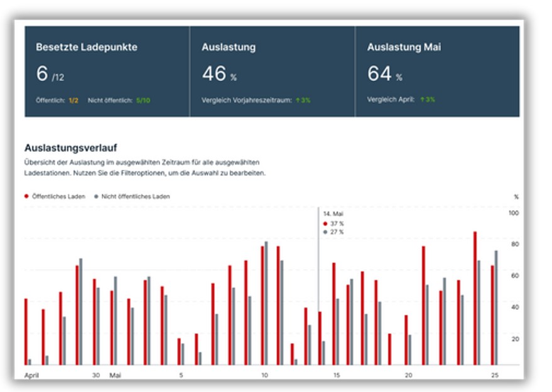Toggle the Öffentliches Laden legend label

point(58,196)
